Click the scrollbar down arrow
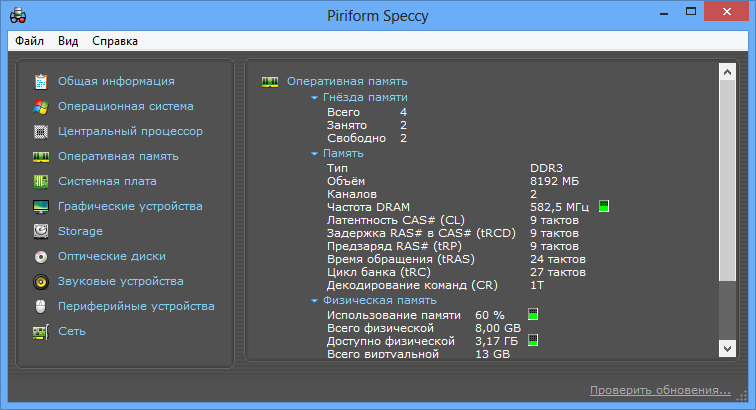756x410 pixels. pyautogui.click(x=727, y=348)
